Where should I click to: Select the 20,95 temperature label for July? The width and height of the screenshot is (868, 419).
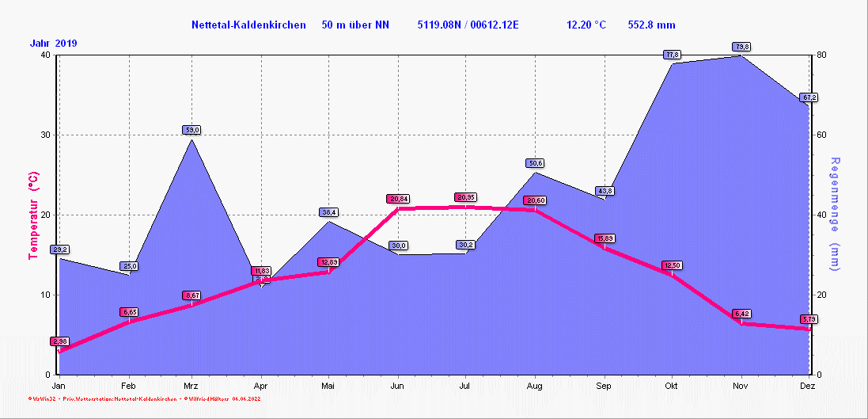coord(465,197)
